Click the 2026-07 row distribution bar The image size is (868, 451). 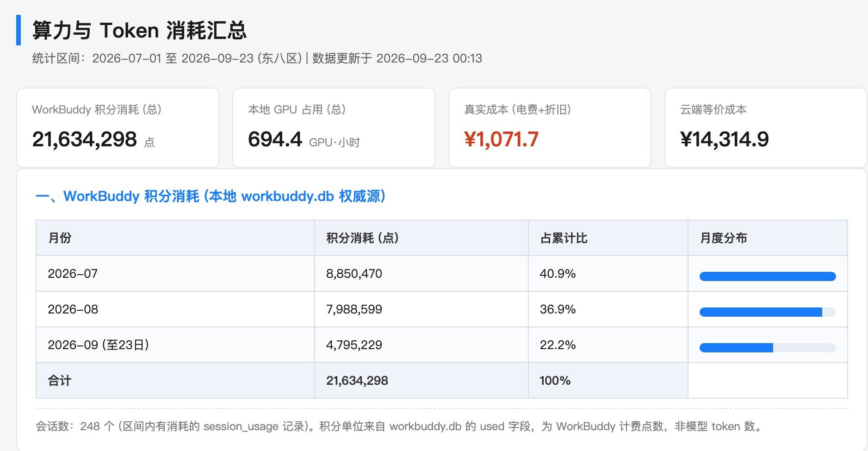(768, 276)
